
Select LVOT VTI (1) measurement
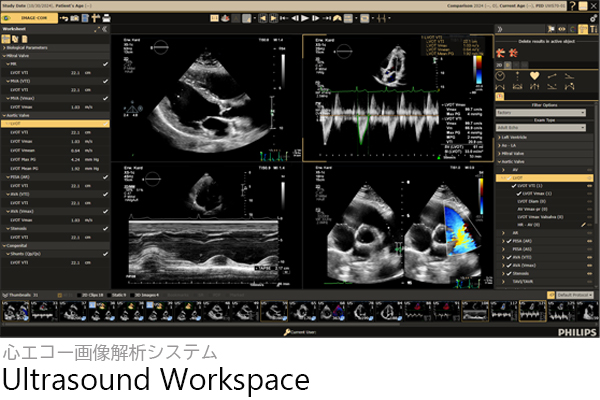tap(530, 186)
